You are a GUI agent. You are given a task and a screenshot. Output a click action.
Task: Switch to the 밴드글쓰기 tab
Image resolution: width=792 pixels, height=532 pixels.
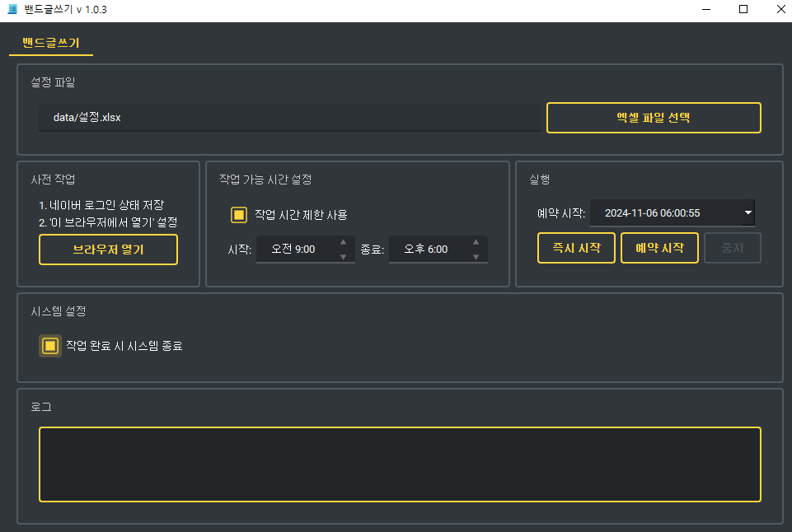[51, 43]
